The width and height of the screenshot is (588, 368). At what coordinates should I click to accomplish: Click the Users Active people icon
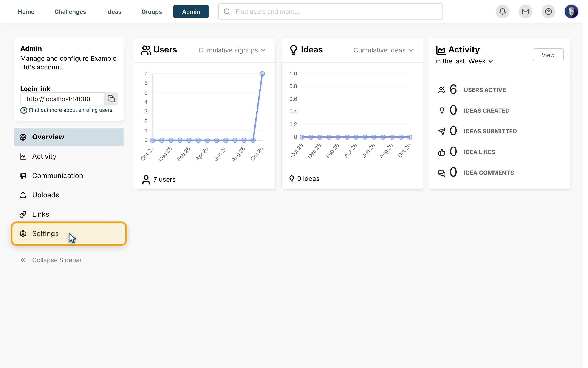click(442, 90)
